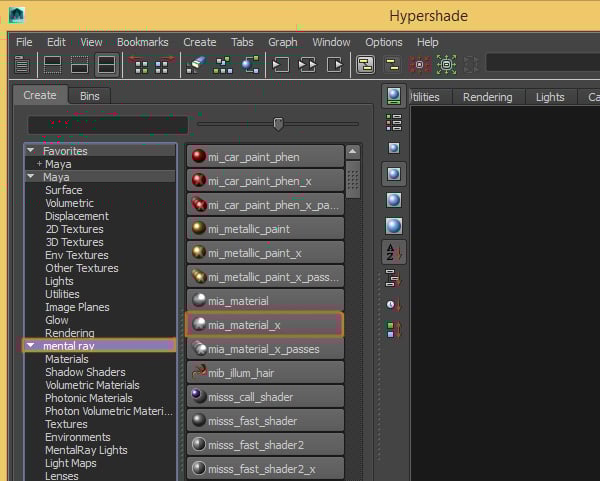Click the toolbar text filter field
Viewport: 600px width, 481px height.
(543, 62)
